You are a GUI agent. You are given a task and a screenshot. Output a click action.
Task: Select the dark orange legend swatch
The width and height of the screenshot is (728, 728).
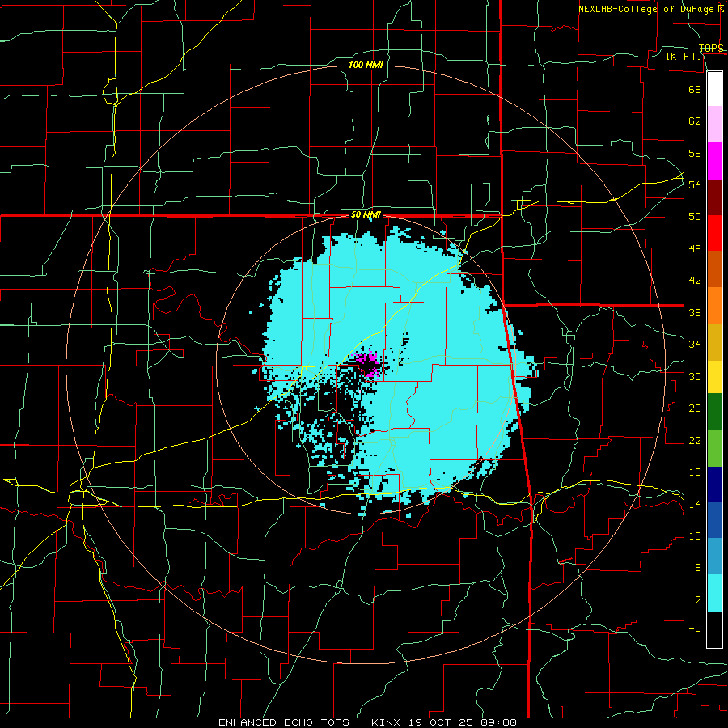tap(714, 269)
